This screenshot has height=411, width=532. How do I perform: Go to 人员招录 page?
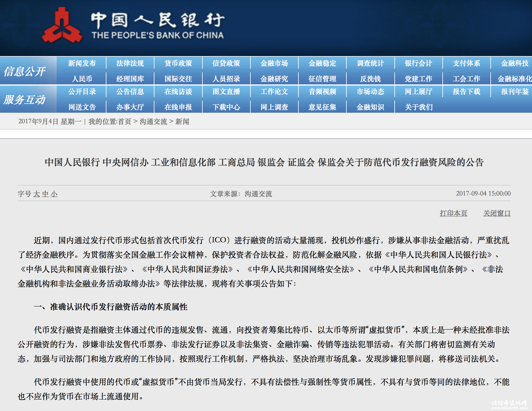click(226, 79)
